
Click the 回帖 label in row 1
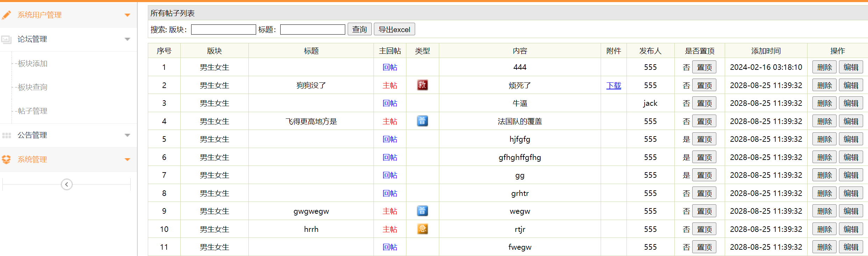click(x=390, y=67)
